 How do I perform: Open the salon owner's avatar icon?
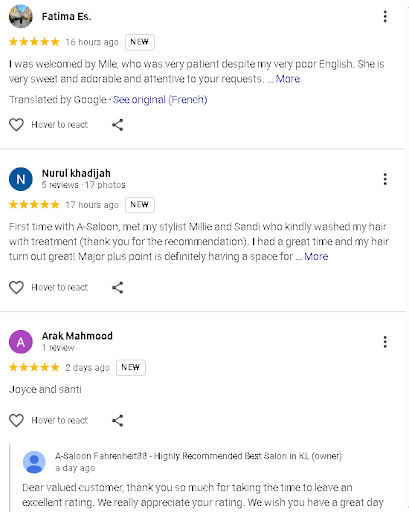click(x=34, y=462)
